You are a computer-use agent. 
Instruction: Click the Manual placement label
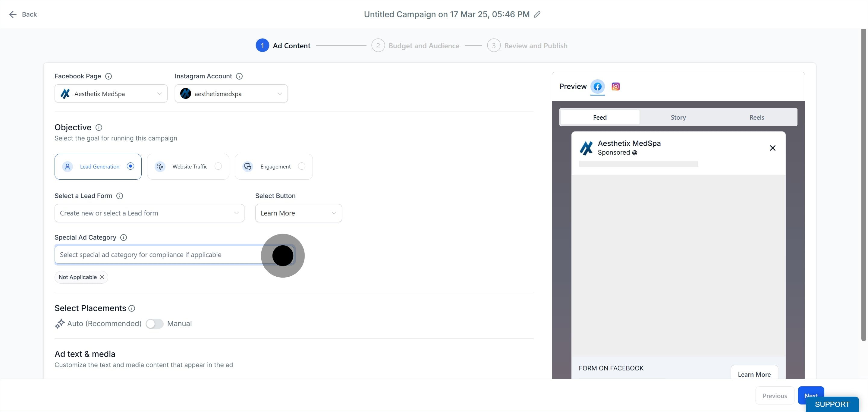179,324
